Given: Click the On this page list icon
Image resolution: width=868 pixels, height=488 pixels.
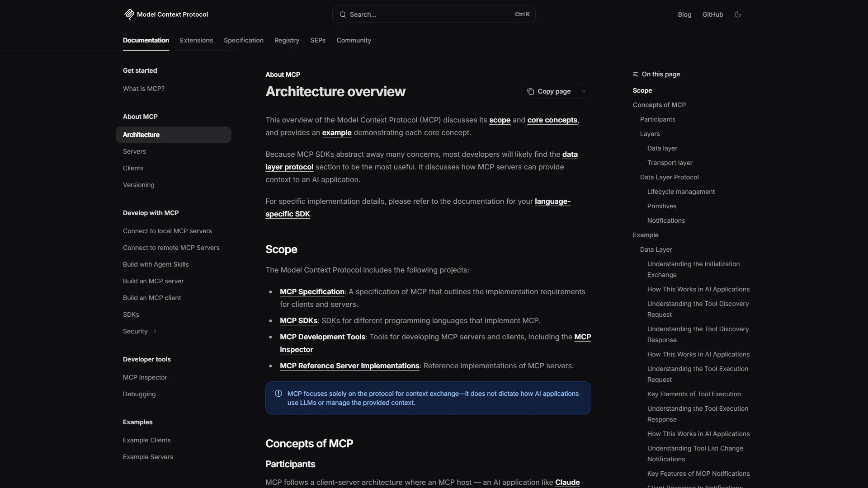Looking at the screenshot, I should coord(636,74).
